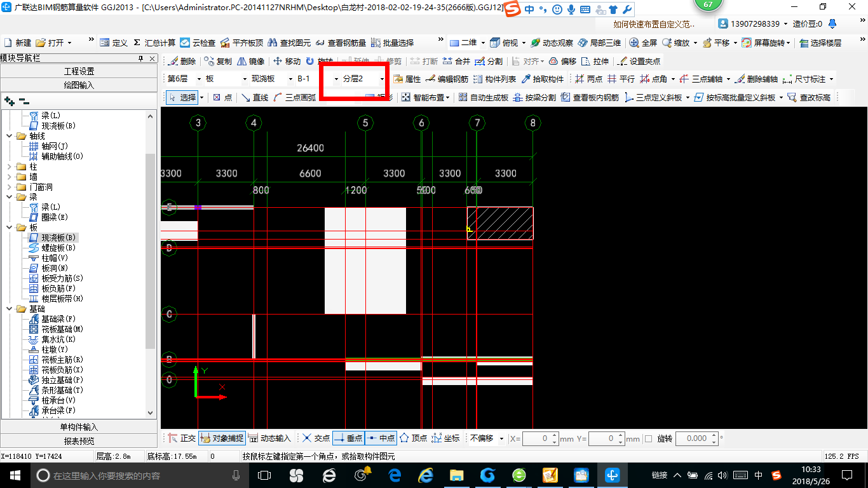
Task: Toggle 垂点 perpendicular snap
Action: point(348,438)
